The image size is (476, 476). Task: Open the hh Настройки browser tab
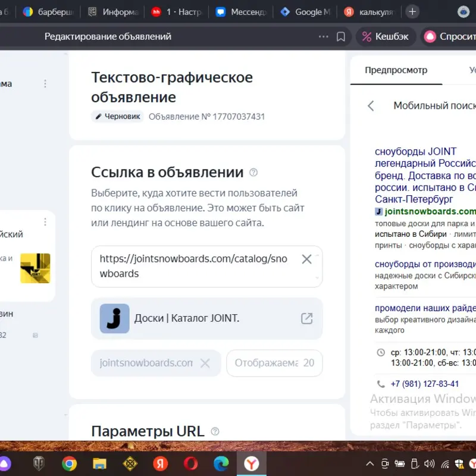pos(177,12)
